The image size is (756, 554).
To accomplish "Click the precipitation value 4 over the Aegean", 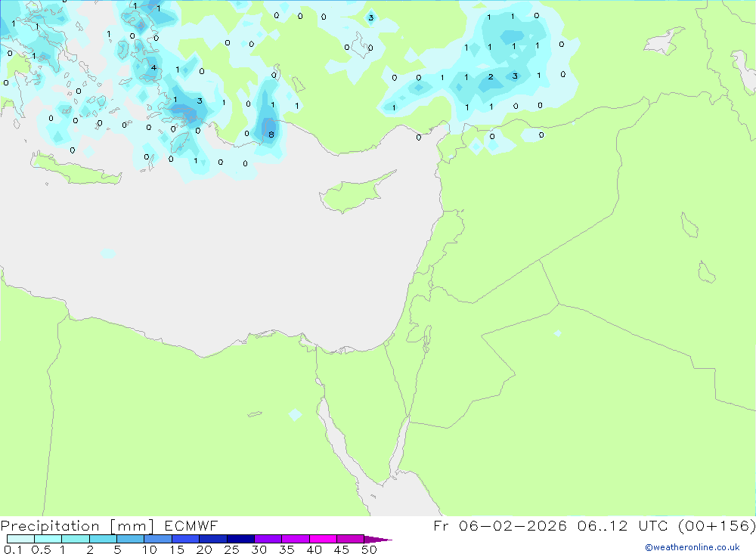I will coord(153,67).
